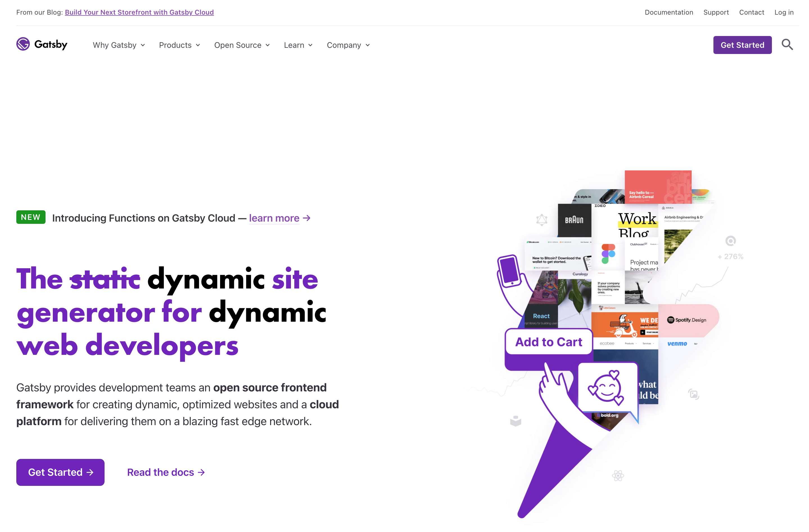Click the Add to Cart illustration button
Screen dimensions: 809x532
[548, 342]
